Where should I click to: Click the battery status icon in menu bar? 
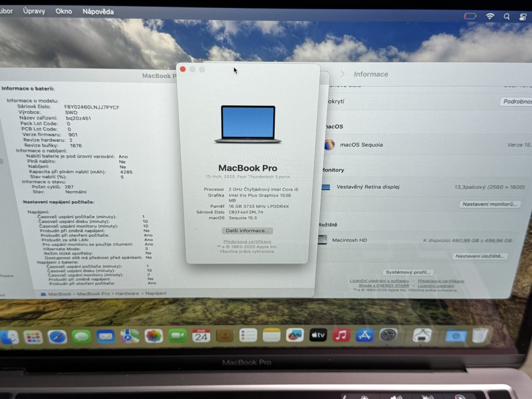(x=470, y=16)
